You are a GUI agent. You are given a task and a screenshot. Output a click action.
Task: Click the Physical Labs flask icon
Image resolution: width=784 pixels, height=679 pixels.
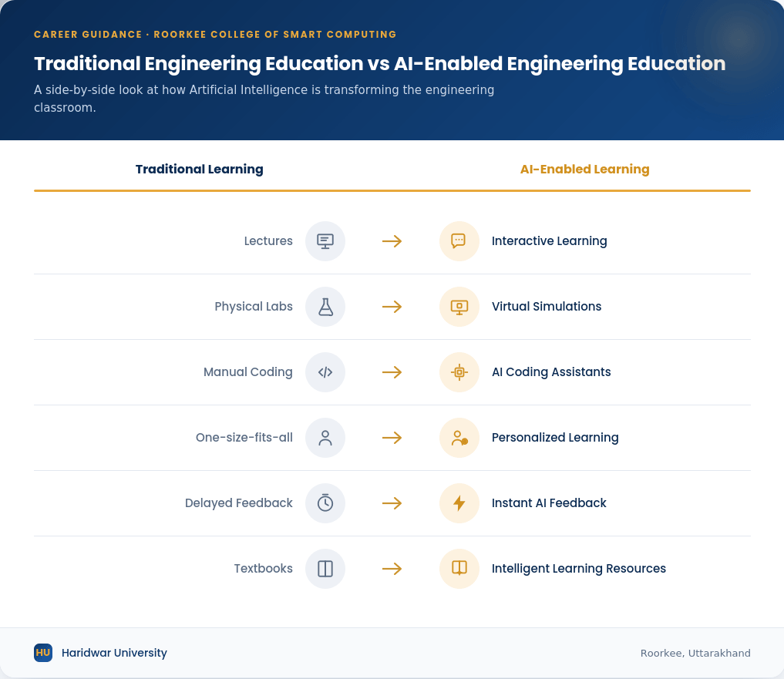click(325, 307)
